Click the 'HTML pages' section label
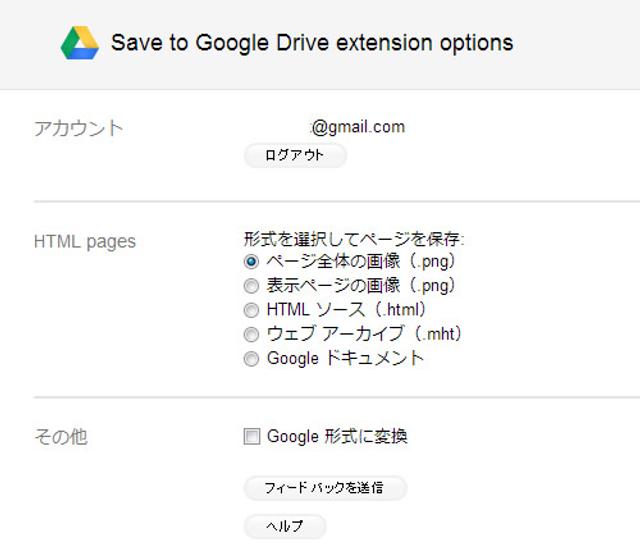 tap(85, 242)
